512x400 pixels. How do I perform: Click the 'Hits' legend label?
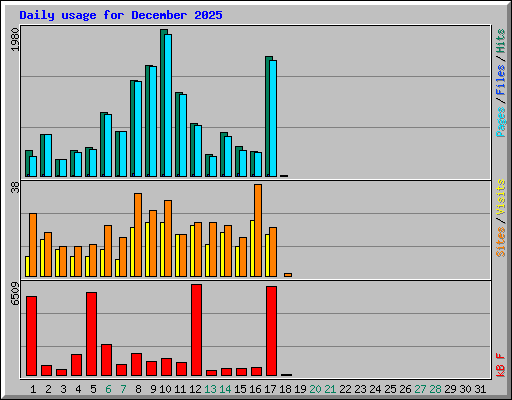tap(501, 41)
